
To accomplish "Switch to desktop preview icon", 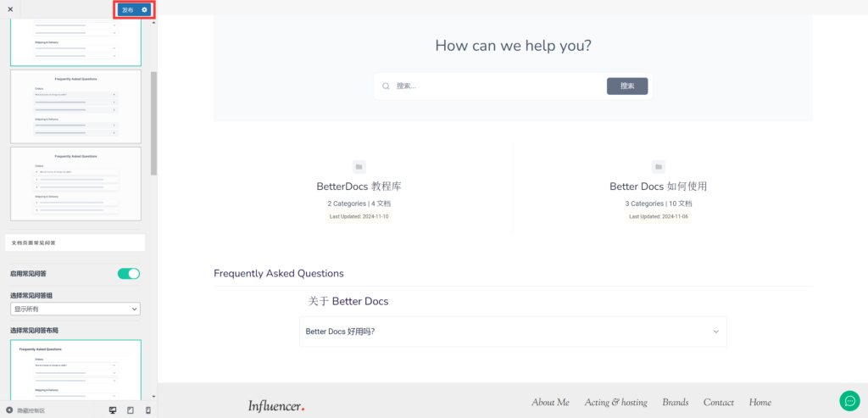I will pyautogui.click(x=113, y=410).
